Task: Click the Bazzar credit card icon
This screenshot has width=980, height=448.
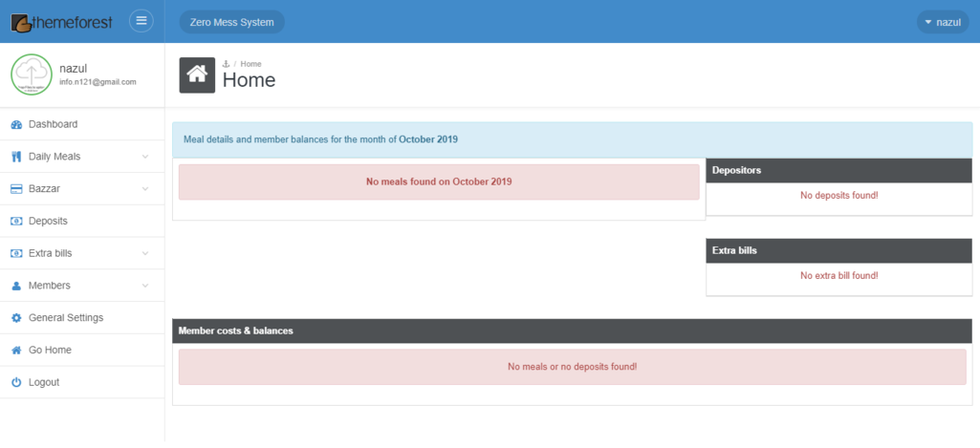Action: click(x=16, y=189)
